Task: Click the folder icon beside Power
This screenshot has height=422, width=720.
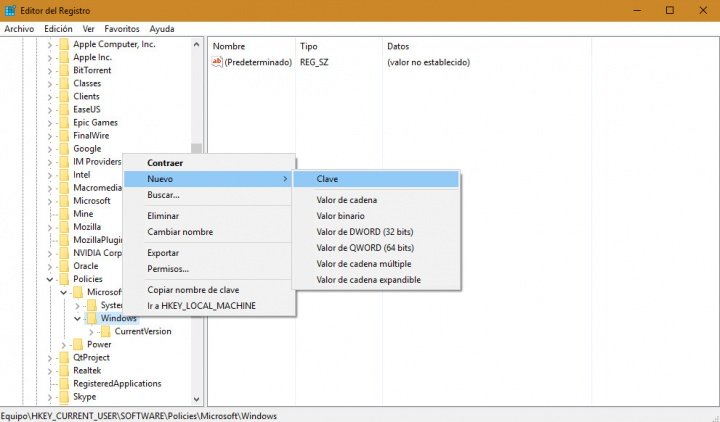Action: [x=78, y=344]
